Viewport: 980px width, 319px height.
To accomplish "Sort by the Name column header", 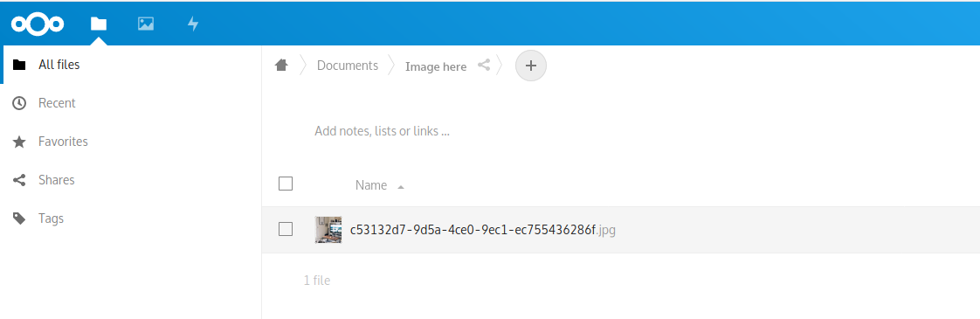I will [371, 185].
